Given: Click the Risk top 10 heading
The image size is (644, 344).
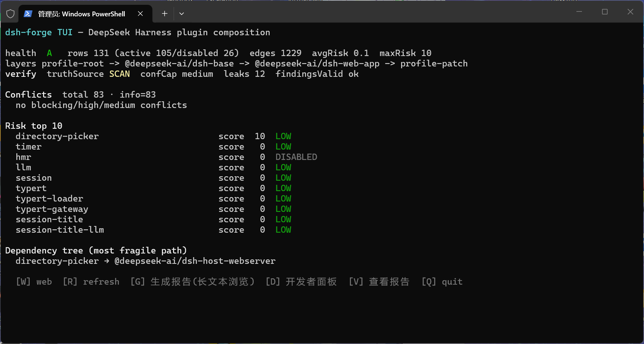Looking at the screenshot, I should point(34,126).
